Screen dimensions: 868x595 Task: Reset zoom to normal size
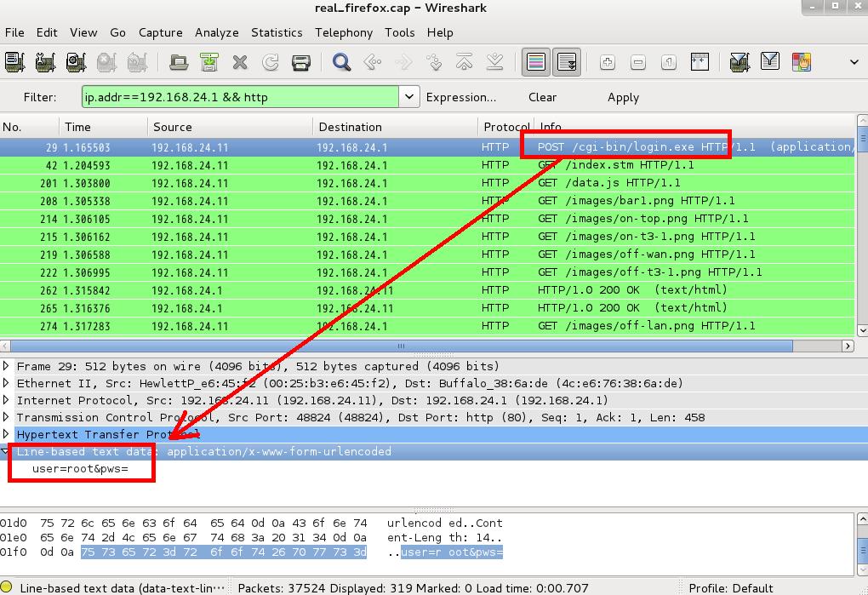[669, 62]
